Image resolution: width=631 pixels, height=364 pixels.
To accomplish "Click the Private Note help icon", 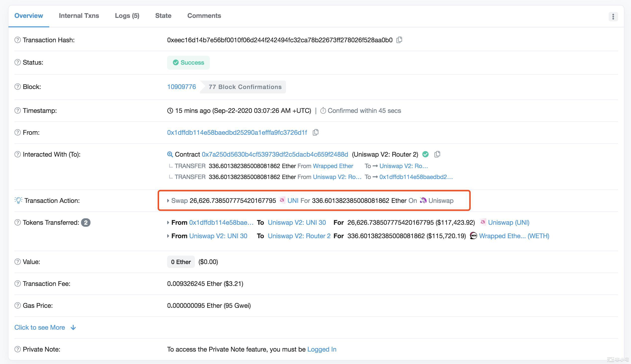I will click(x=17, y=349).
